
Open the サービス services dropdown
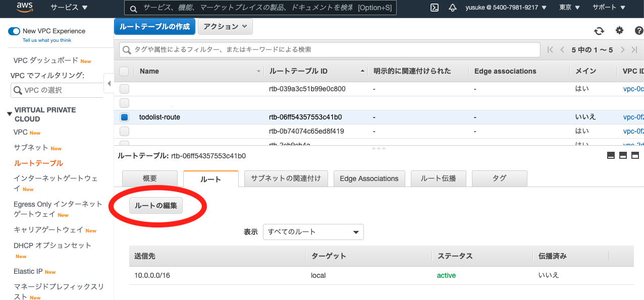point(69,8)
